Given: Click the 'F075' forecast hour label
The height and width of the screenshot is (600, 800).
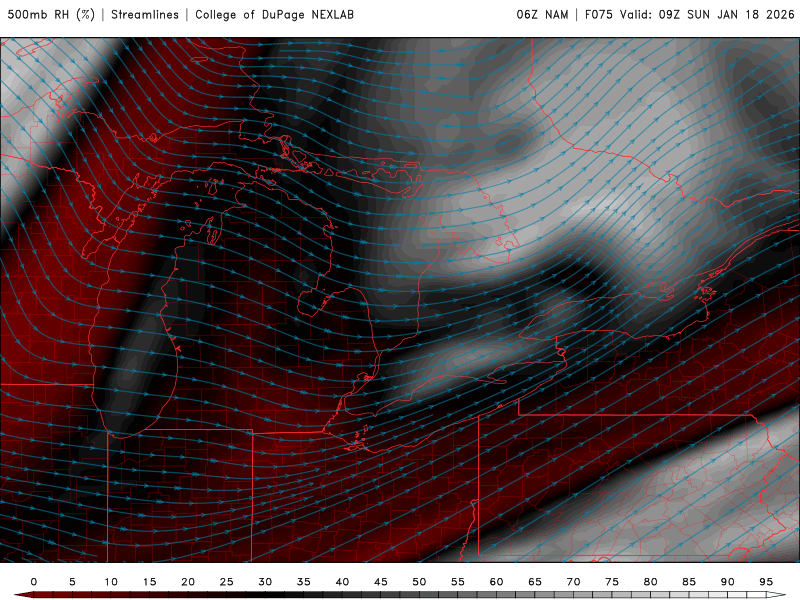Looking at the screenshot, I should coord(598,15).
